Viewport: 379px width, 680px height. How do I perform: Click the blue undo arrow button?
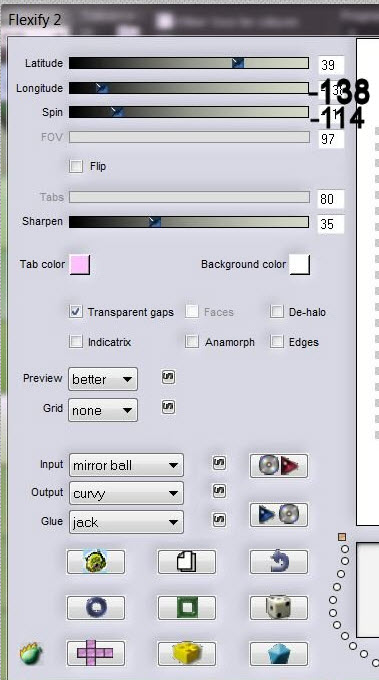(279, 562)
